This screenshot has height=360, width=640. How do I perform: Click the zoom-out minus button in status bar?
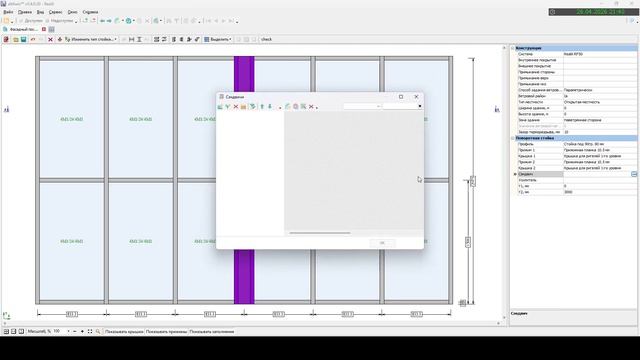click(x=75, y=331)
